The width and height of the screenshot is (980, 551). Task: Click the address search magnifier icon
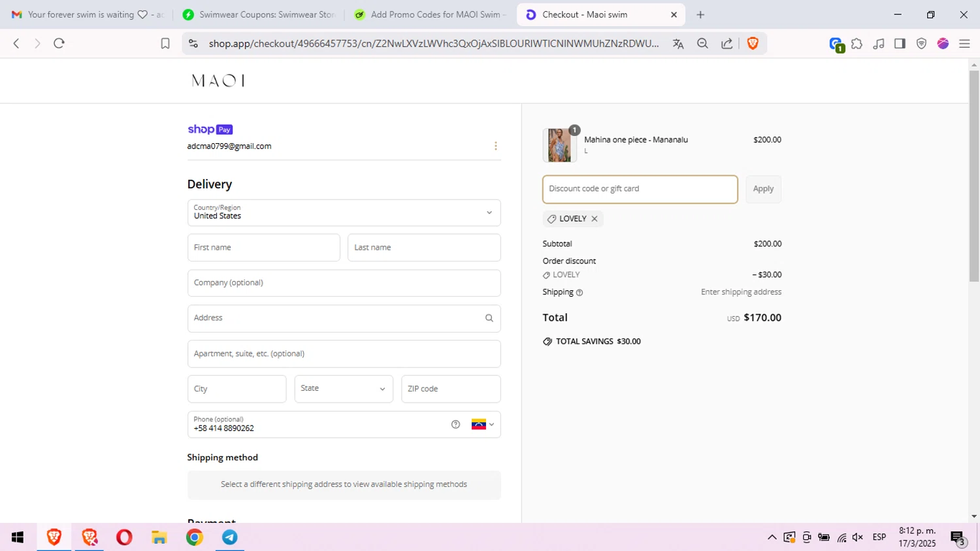(x=489, y=318)
